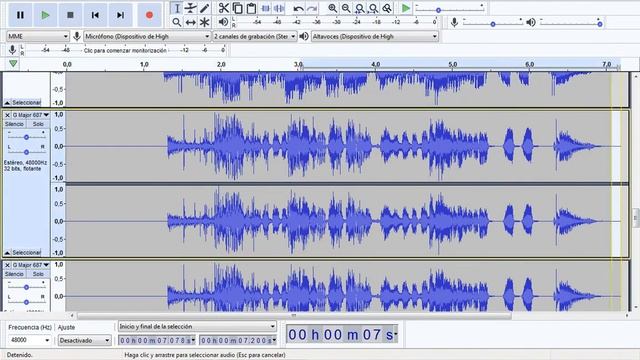Cut the selection with the scissors icon
Screen dimensions: 640x360
[x=224, y=8]
